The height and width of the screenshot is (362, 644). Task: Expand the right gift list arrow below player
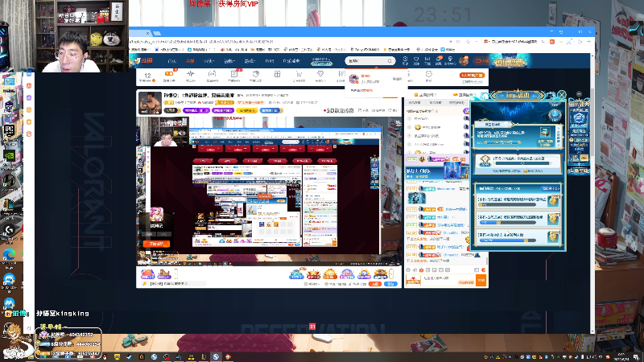click(391, 274)
